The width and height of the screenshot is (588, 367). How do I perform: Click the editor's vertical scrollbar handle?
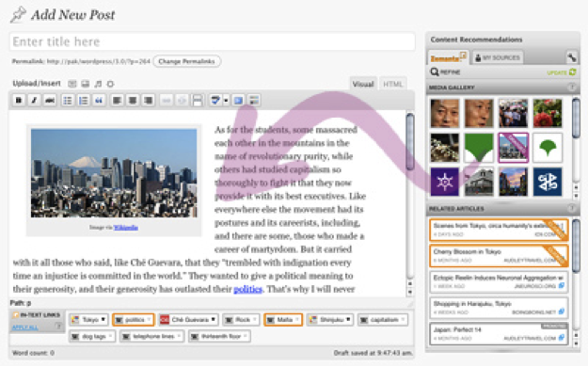click(x=410, y=142)
